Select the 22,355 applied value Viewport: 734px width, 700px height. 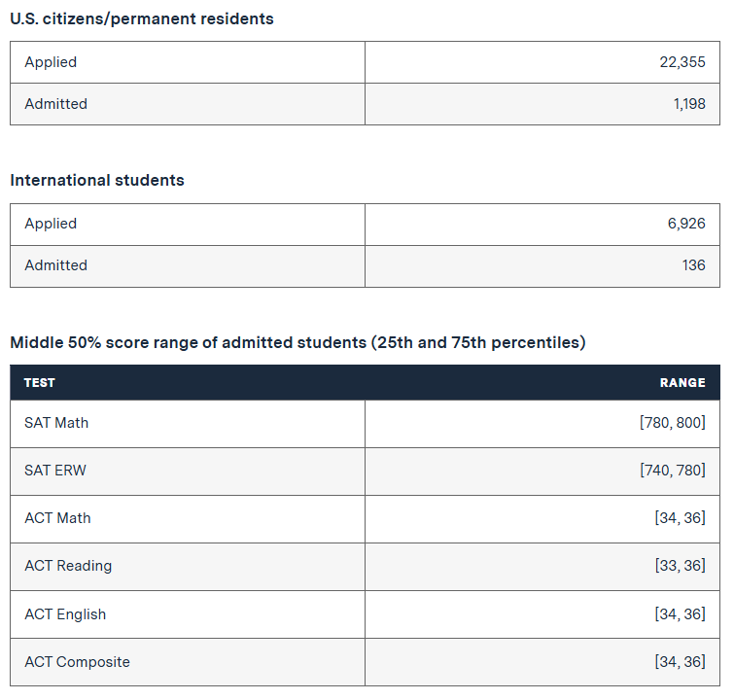click(x=682, y=62)
